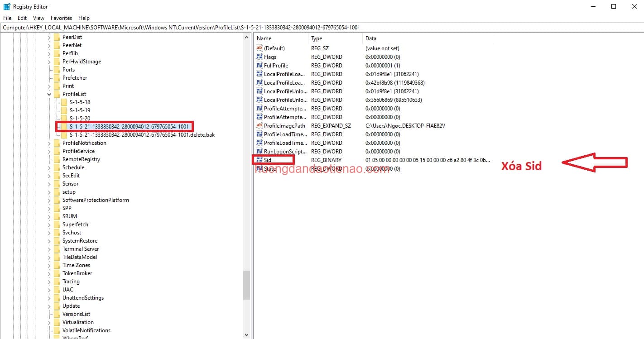Screen dimensions: 644x339
Task: Click the REG_SZ string icon beside (Default)
Action: (x=260, y=48)
